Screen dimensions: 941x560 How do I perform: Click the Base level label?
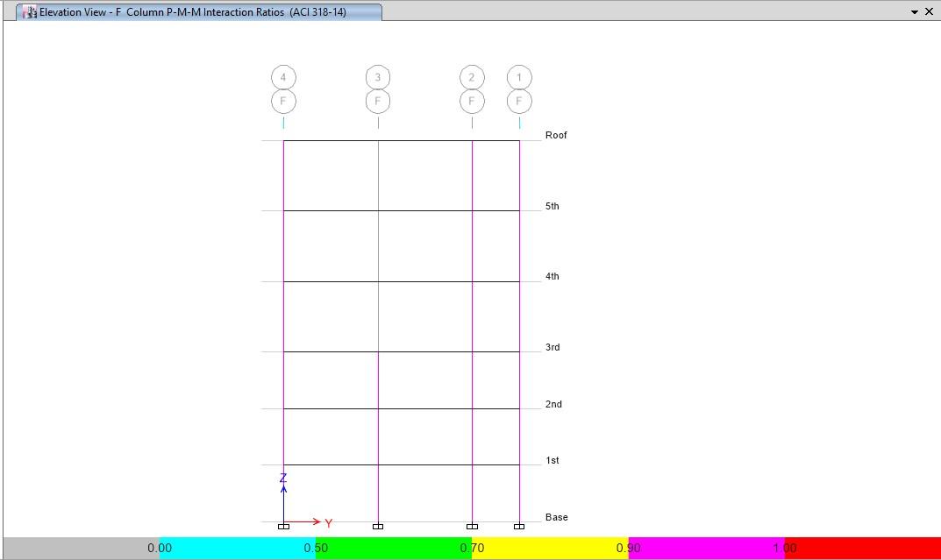556,517
